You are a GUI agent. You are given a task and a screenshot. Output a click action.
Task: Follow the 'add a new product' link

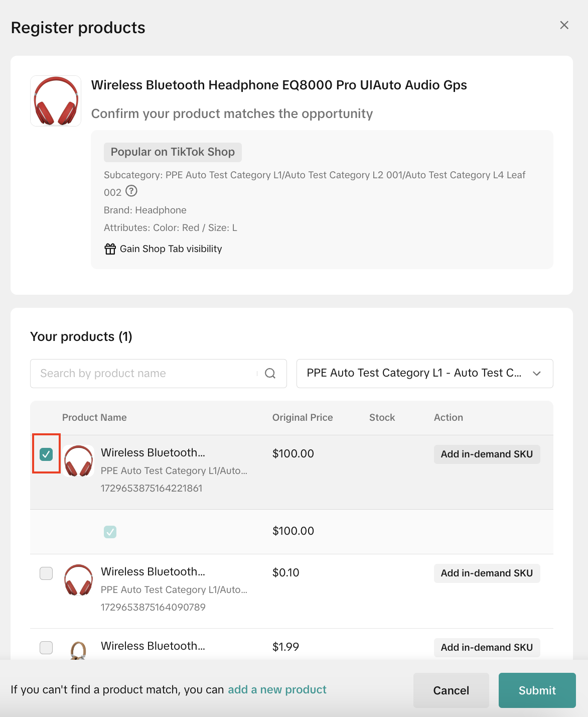(277, 690)
